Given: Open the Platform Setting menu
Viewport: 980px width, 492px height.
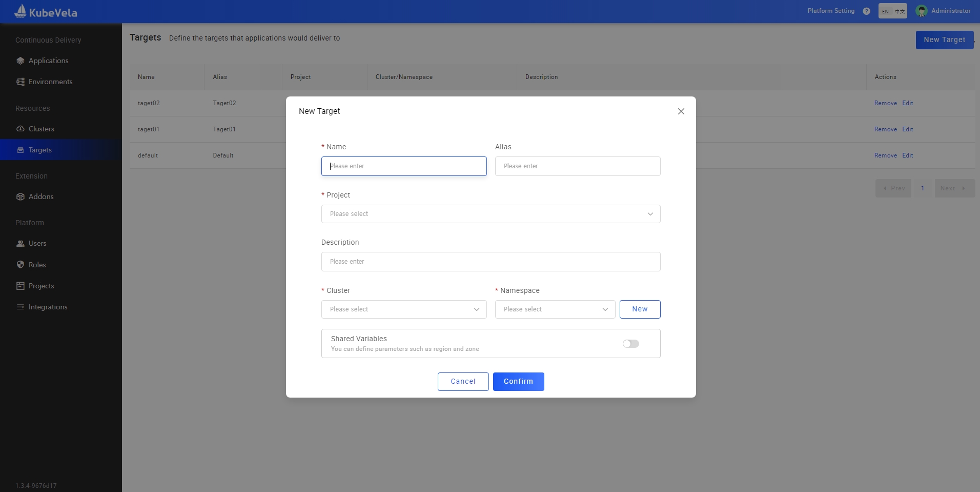Looking at the screenshot, I should point(831,11).
